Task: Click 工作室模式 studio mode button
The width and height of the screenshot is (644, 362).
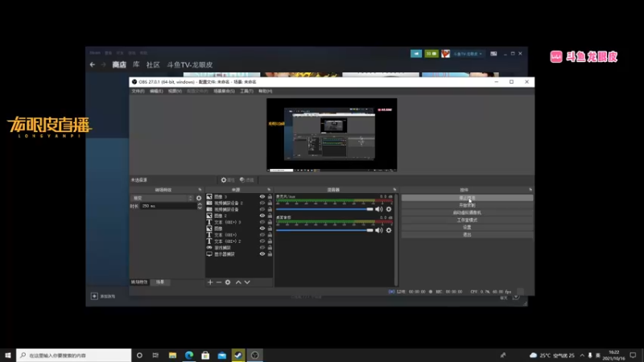Action: tap(467, 220)
